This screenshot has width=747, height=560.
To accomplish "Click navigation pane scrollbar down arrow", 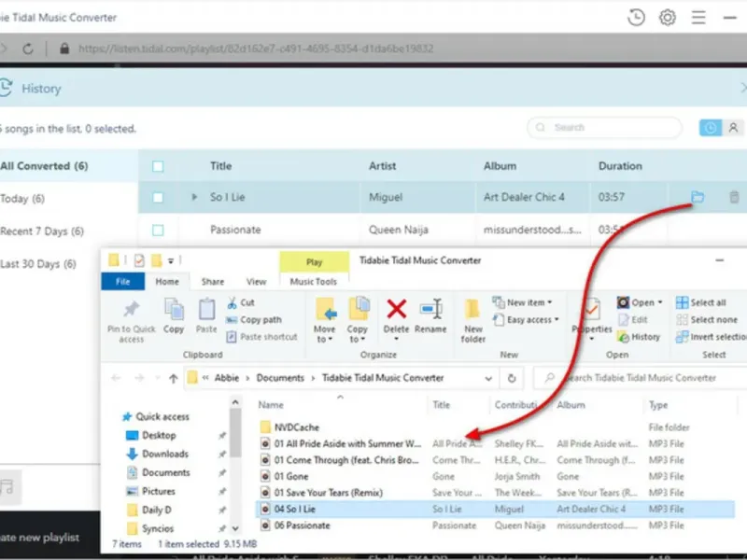I will pyautogui.click(x=235, y=528).
